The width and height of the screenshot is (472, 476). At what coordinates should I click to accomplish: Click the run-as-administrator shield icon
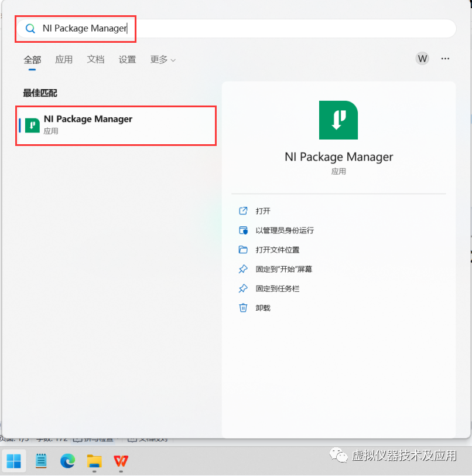pyautogui.click(x=243, y=230)
